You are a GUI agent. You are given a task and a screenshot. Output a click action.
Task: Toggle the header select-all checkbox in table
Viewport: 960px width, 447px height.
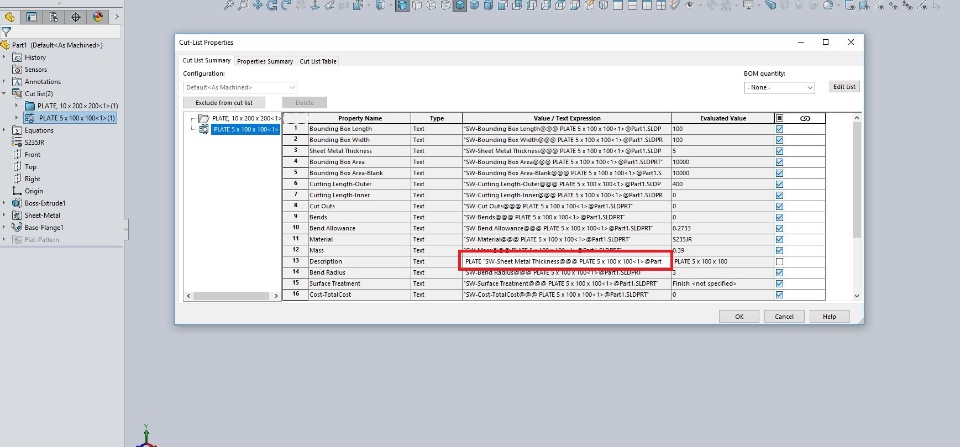(779, 118)
